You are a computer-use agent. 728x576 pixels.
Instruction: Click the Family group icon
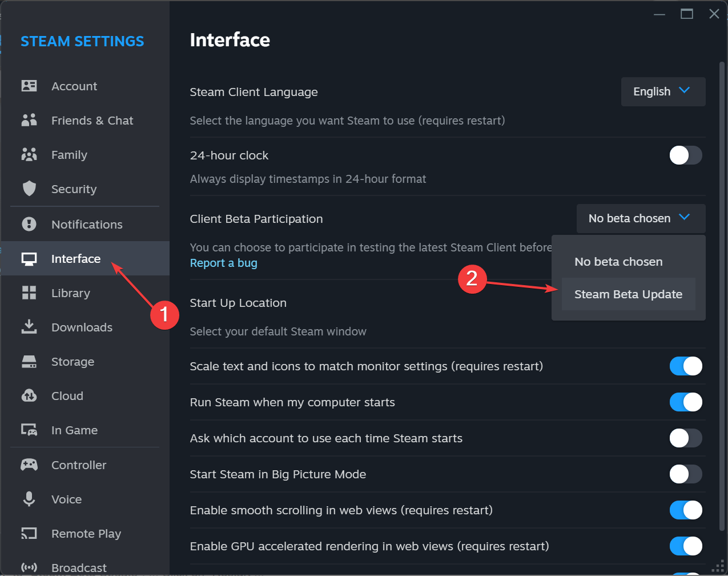pyautogui.click(x=29, y=154)
